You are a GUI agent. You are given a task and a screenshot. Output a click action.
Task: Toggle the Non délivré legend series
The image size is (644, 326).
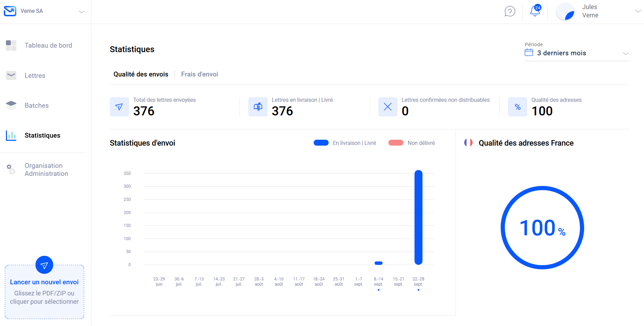coord(412,143)
